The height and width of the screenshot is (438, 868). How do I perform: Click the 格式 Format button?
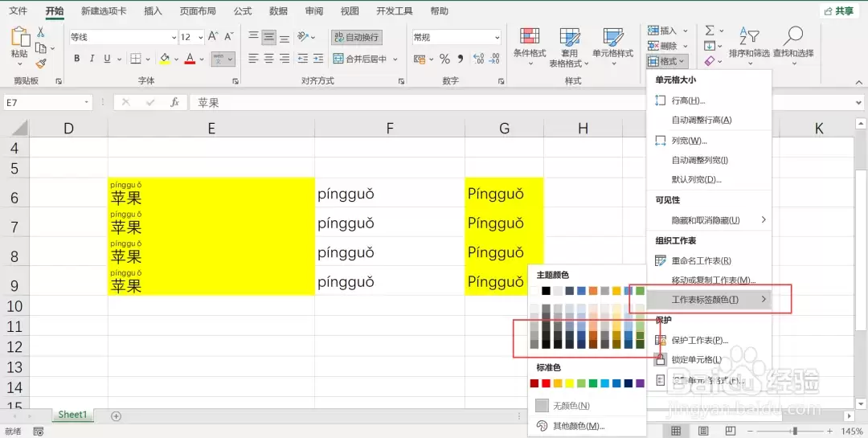[667, 61]
